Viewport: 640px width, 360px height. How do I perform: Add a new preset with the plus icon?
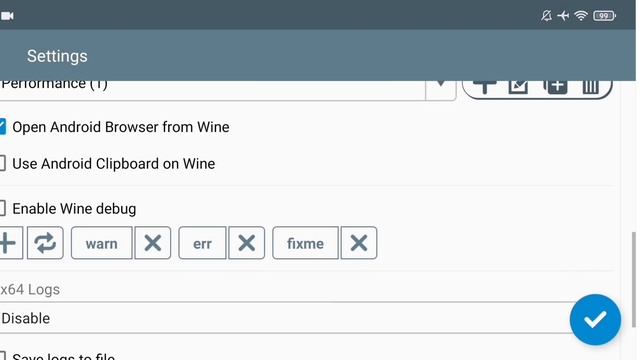(x=484, y=86)
